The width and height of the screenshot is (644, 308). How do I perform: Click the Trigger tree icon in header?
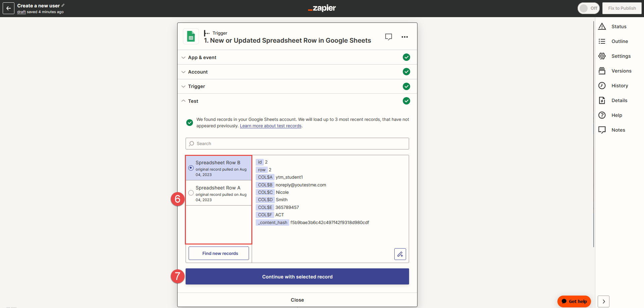tap(207, 33)
